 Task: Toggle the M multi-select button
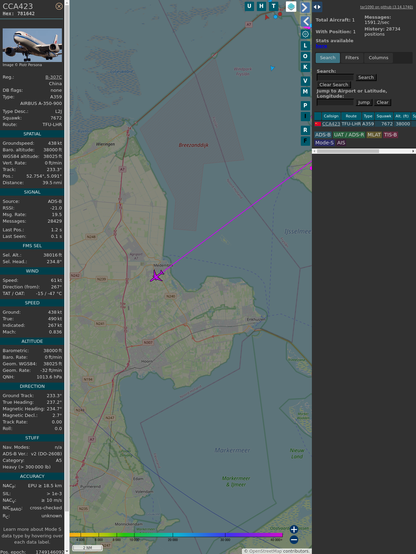305,92
